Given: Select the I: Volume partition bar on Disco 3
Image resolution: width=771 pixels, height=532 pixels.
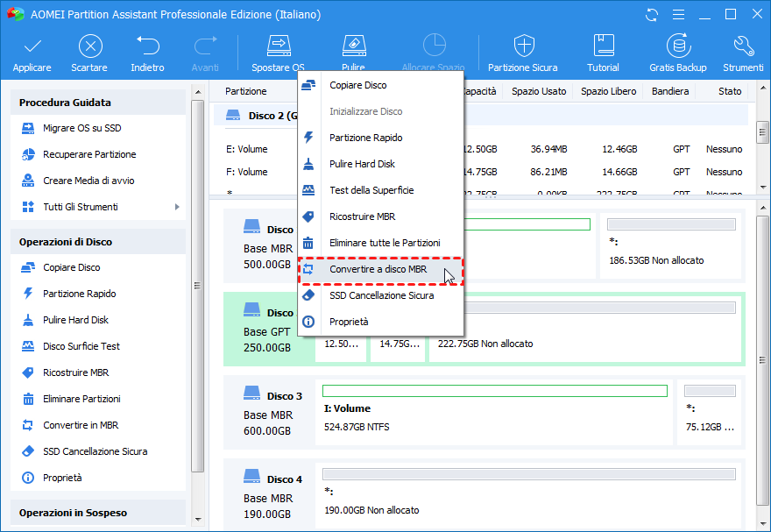Looking at the screenshot, I should click(494, 409).
